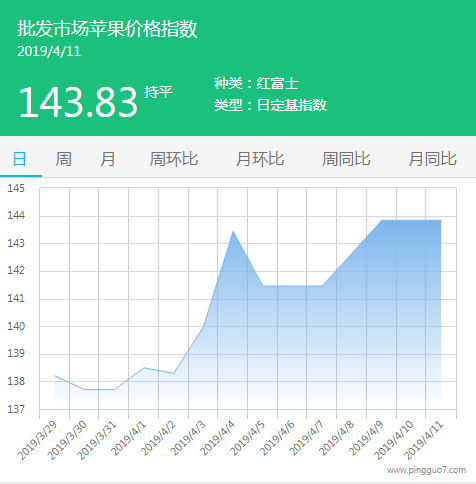Switch to the 月同比 tab
Screen dimensions: 476x484
[432, 159]
